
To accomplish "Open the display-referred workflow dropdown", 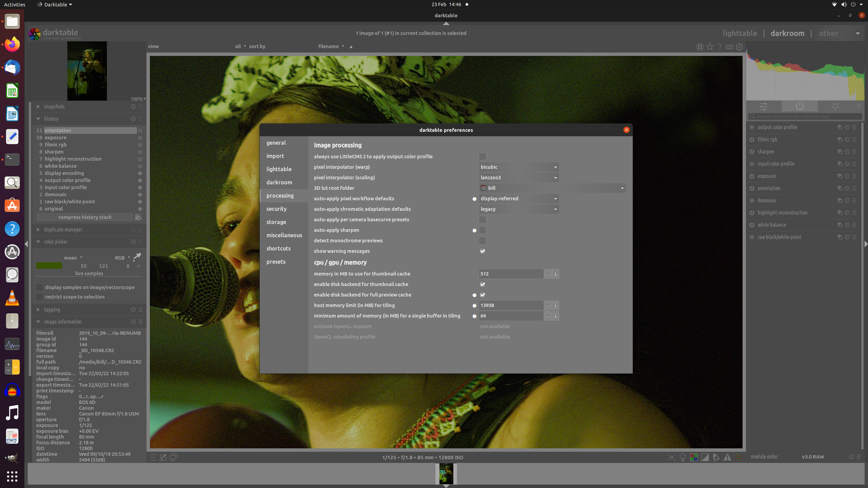I will 519,199.
